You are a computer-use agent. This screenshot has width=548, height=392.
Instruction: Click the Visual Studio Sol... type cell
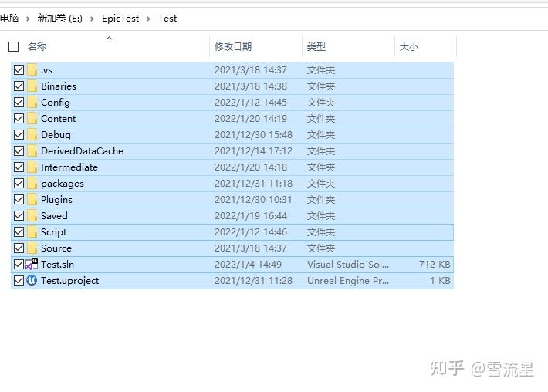(348, 265)
